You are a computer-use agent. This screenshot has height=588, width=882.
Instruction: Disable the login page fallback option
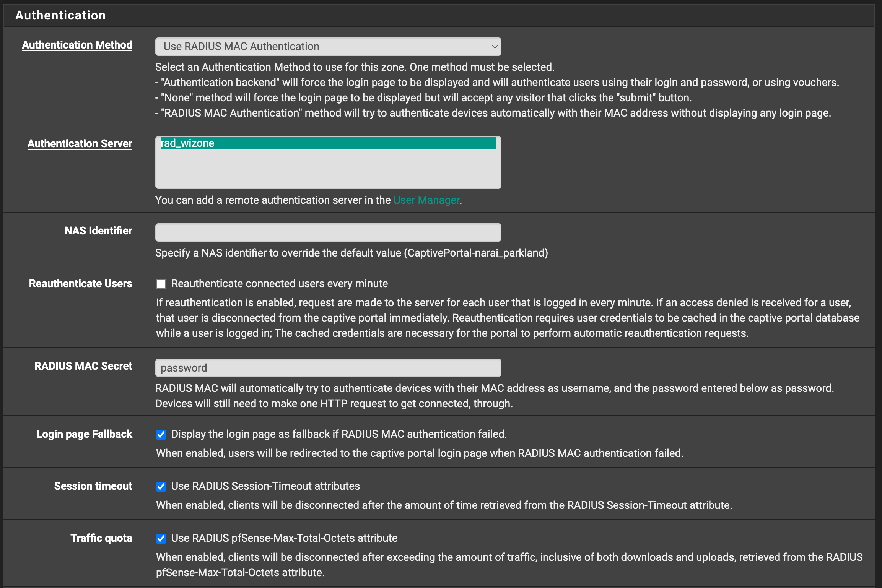tap(161, 435)
